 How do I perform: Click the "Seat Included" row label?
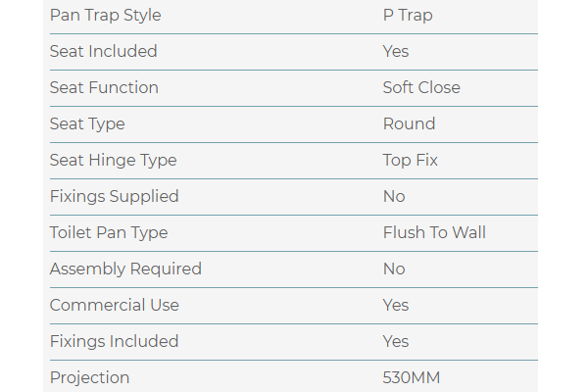coord(103,51)
